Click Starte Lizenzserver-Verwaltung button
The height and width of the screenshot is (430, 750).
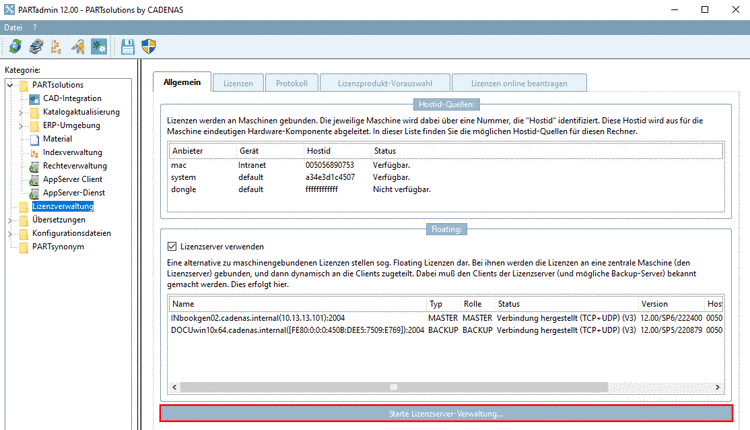click(x=446, y=414)
